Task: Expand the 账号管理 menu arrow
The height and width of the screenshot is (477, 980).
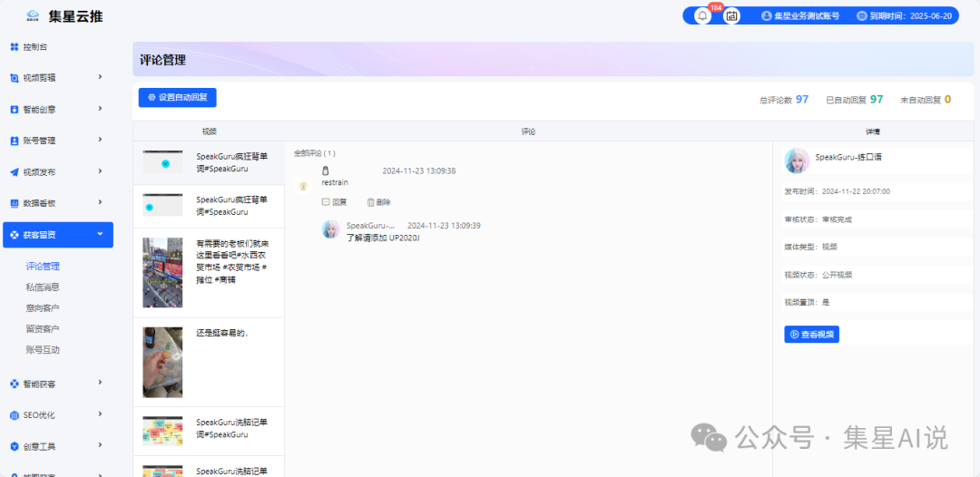Action: (100, 140)
